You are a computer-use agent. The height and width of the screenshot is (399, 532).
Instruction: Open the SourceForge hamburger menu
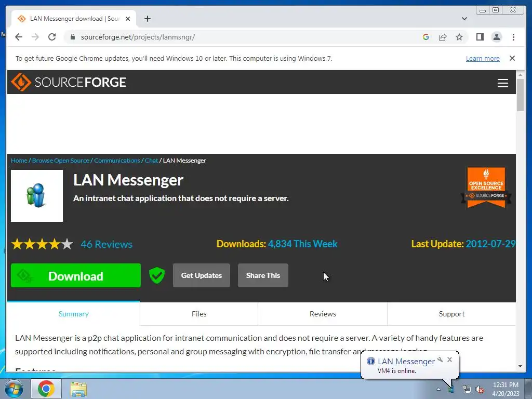(x=502, y=83)
